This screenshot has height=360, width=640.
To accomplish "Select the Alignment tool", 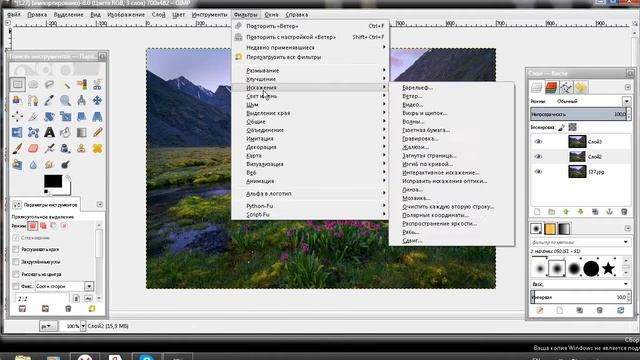I will [x=18, y=117].
